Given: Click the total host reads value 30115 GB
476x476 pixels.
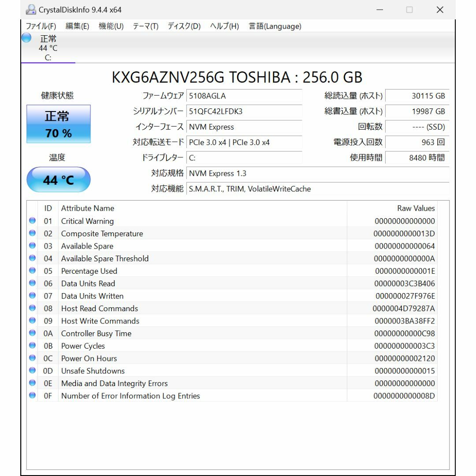Looking at the screenshot, I should pyautogui.click(x=417, y=96).
